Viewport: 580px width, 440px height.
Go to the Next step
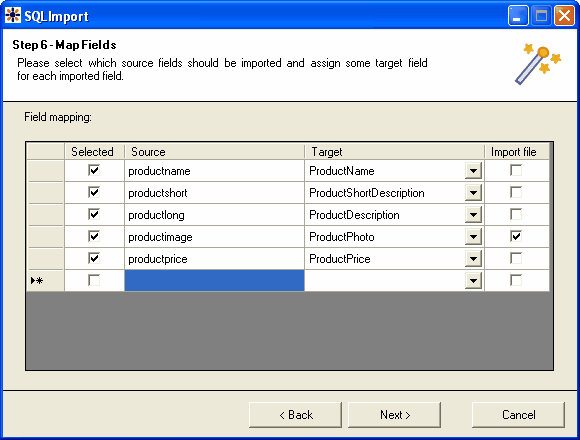(x=394, y=415)
